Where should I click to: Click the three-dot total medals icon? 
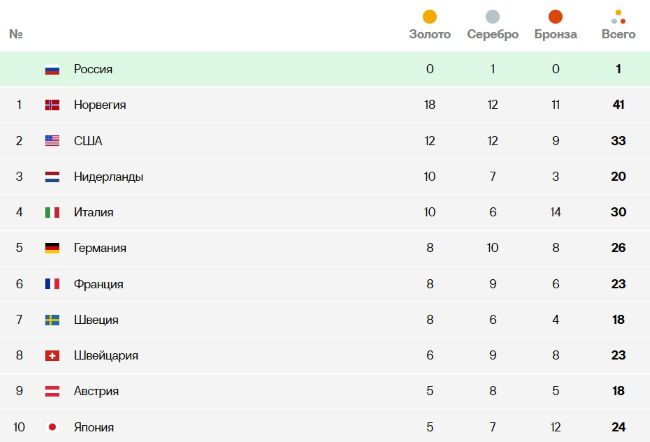[618, 16]
